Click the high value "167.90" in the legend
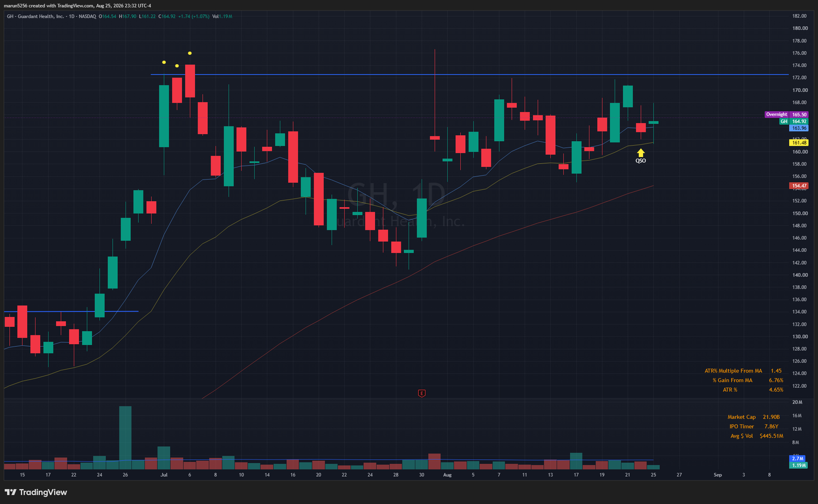The width and height of the screenshot is (818, 504). pos(129,16)
